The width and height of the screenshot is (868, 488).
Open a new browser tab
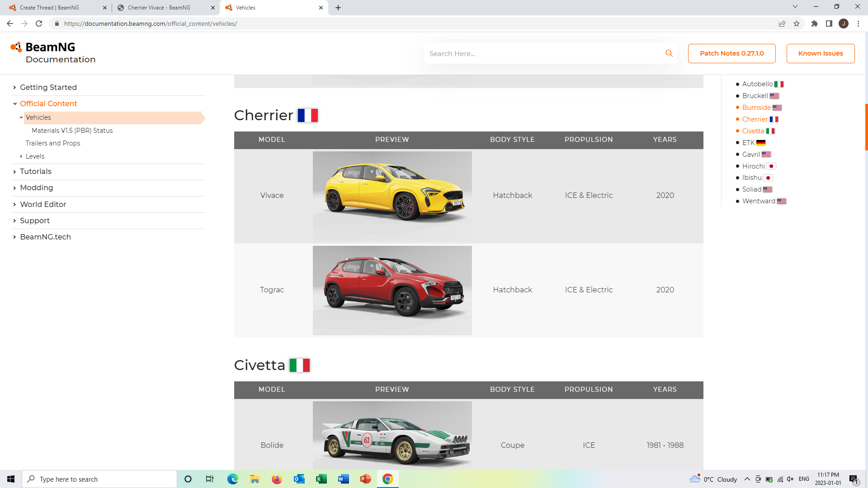[338, 8]
